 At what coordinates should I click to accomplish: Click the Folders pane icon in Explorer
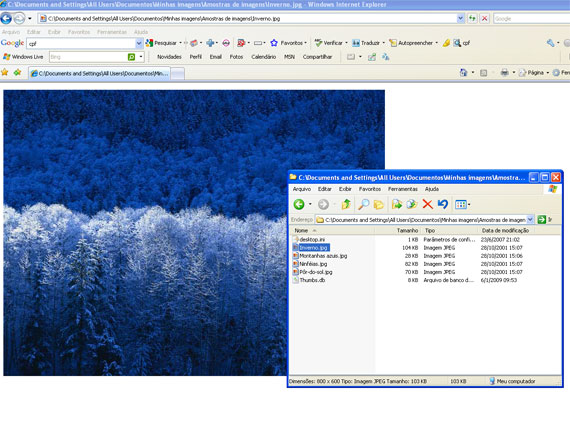click(378, 205)
